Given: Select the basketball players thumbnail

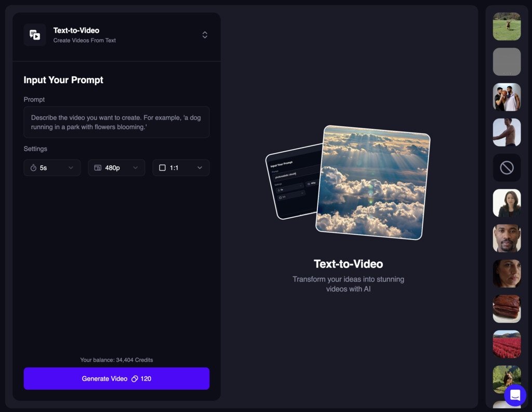Looking at the screenshot, I should point(507,97).
